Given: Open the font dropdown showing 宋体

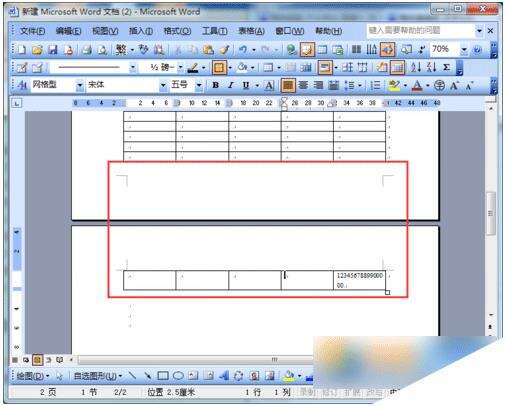Looking at the screenshot, I should [163, 86].
